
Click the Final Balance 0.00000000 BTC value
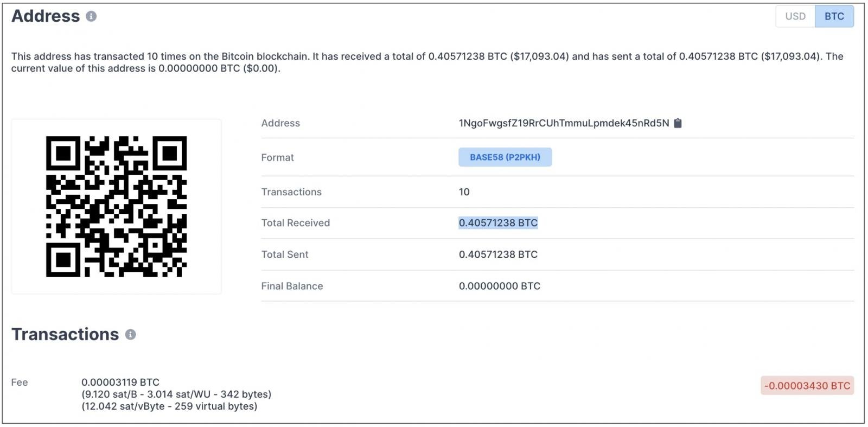[x=499, y=286]
